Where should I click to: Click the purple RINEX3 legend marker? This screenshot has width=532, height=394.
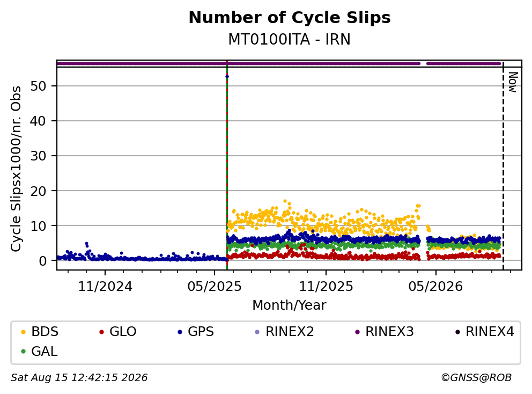tap(357, 332)
